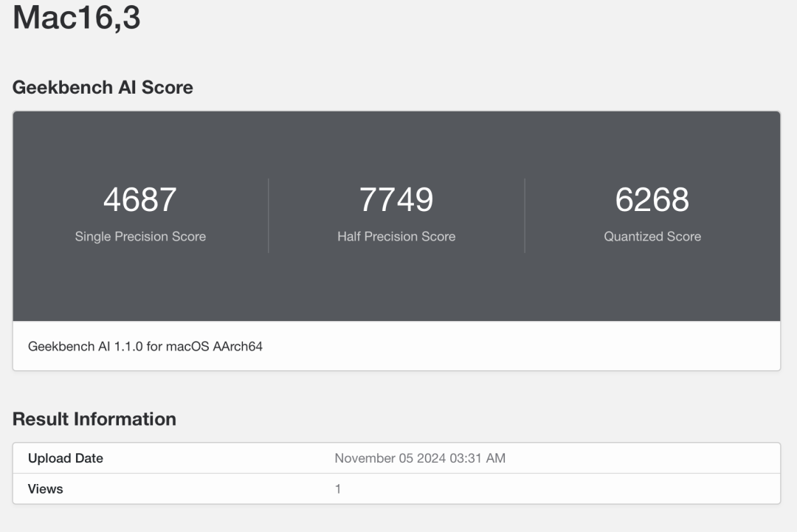
Task: Click the views count value 1
Action: coord(338,488)
